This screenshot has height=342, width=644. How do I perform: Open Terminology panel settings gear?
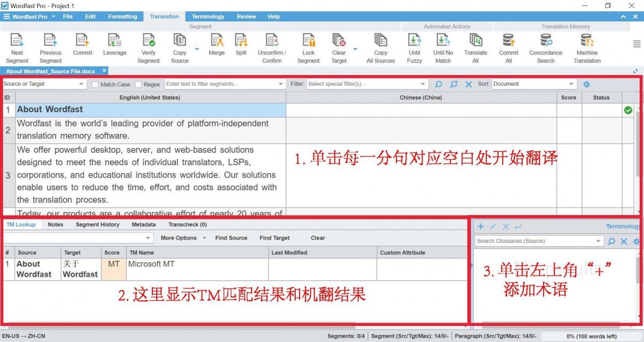(x=636, y=241)
